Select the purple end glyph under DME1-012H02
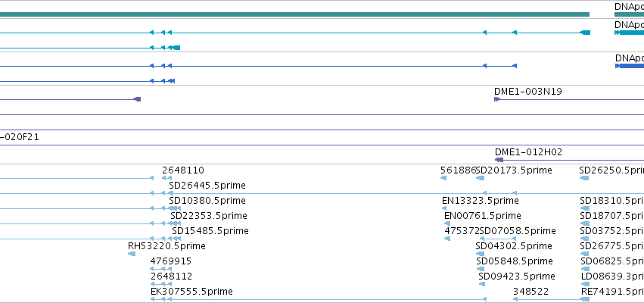This screenshot has height=303, width=644. [x=499, y=160]
